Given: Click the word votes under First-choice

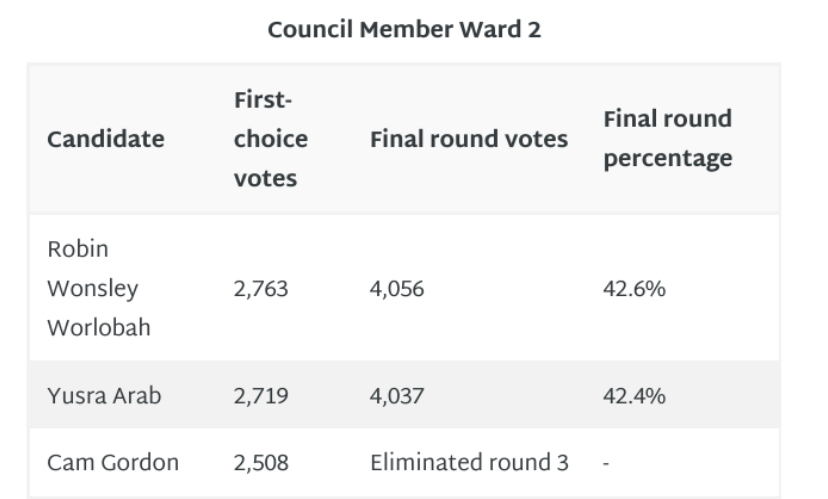Looking at the screenshot, I should click(265, 178).
